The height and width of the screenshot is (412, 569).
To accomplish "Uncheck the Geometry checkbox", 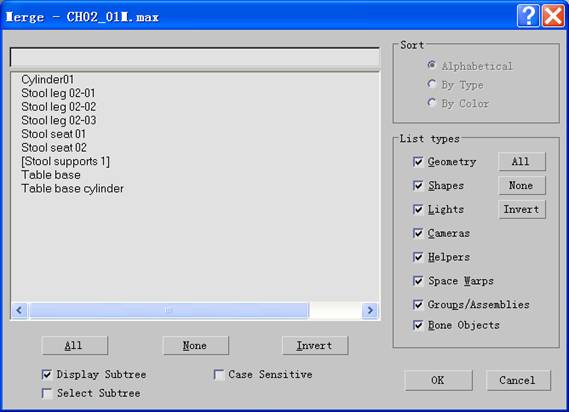I will click(418, 162).
